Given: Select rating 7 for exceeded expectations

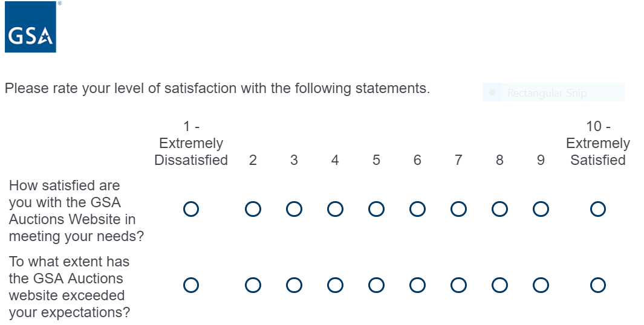Looking at the screenshot, I should click(458, 285).
